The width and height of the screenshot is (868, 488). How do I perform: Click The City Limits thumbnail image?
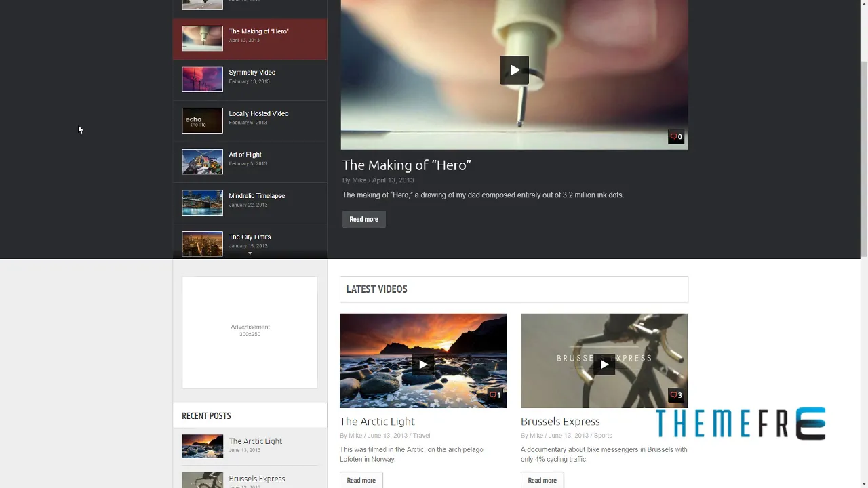tap(202, 243)
